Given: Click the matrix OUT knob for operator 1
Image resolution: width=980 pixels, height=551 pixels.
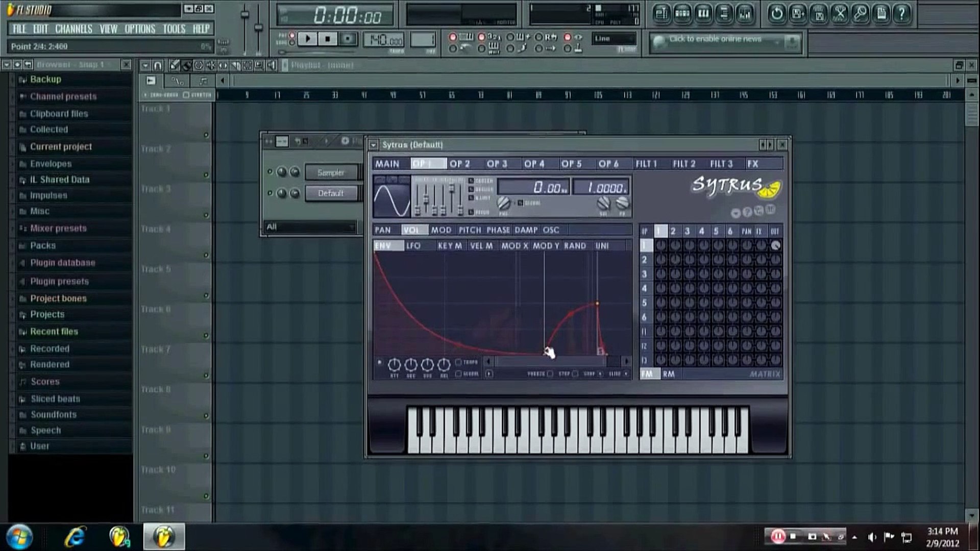Looking at the screenshot, I should [x=775, y=246].
